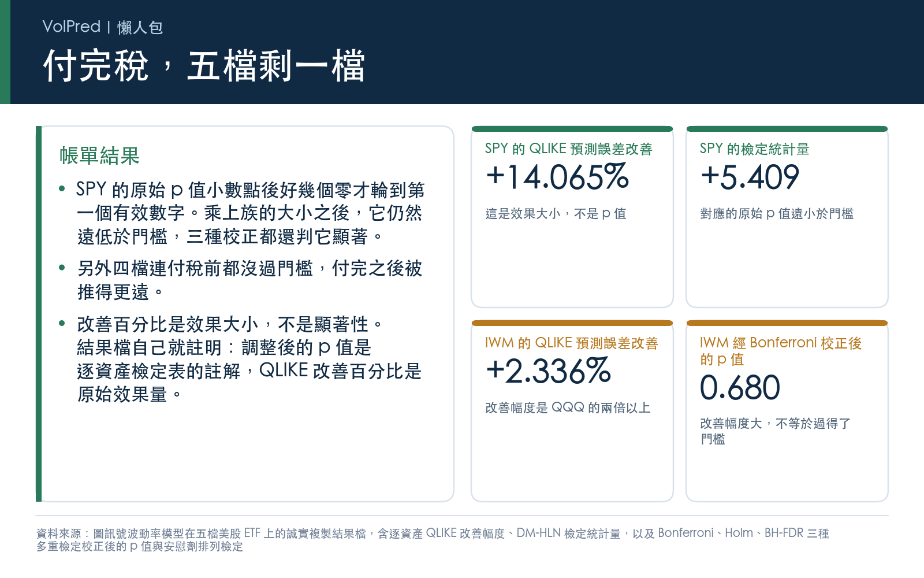Image resolution: width=924 pixels, height=578 pixels.
Task: Click the value "+2.336%"
Action: tap(548, 371)
